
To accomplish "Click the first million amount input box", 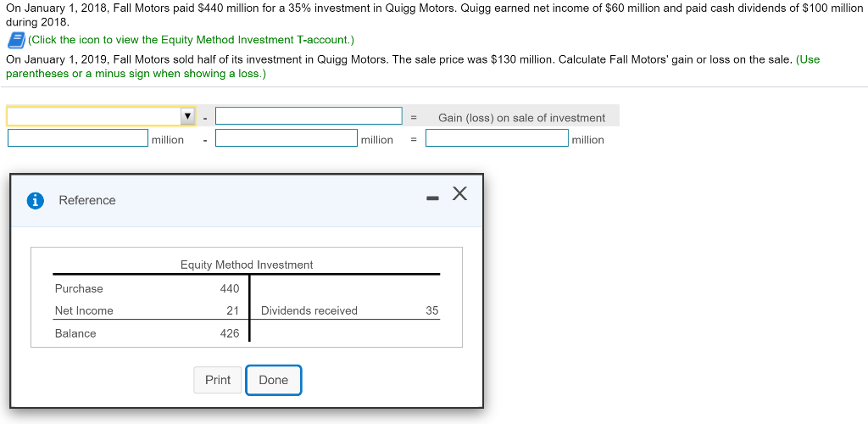I will [77, 138].
